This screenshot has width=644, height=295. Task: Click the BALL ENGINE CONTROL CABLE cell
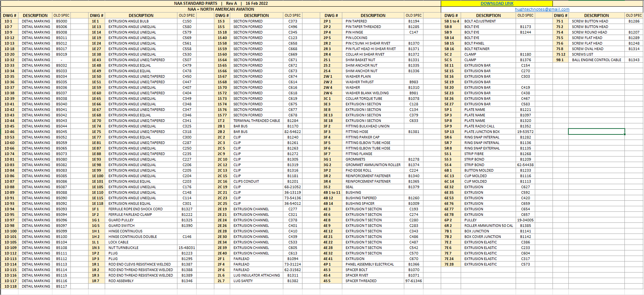(596, 60)
